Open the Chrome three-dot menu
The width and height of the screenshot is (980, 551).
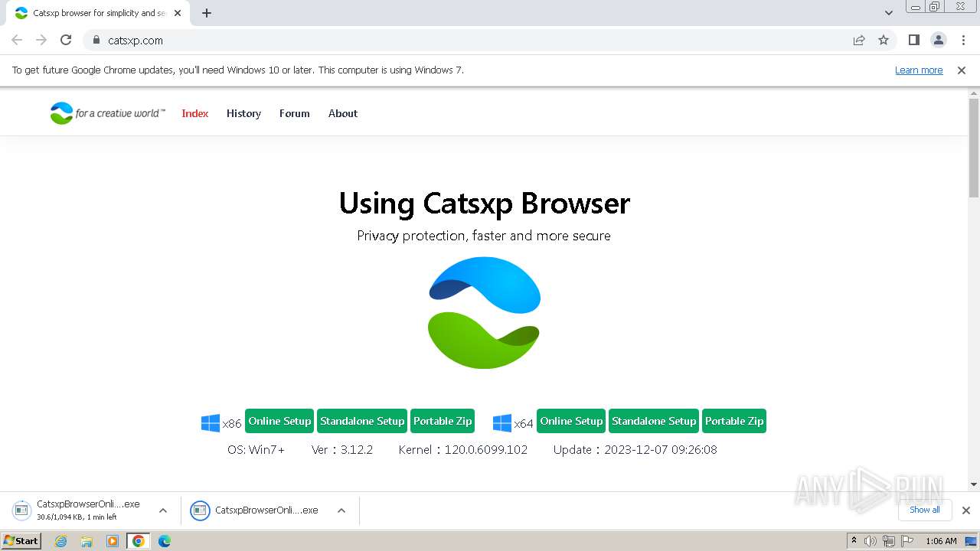(x=963, y=40)
